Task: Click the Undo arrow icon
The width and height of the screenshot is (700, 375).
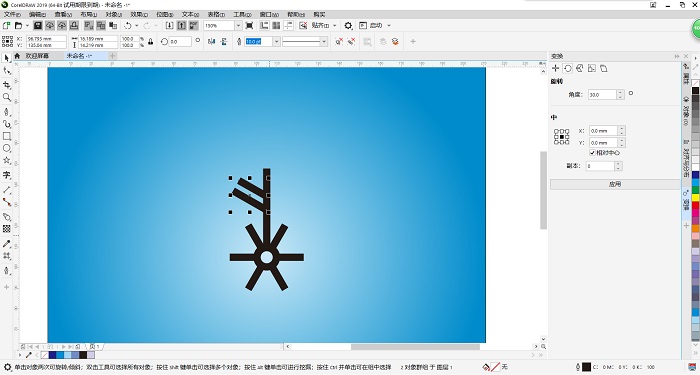Action: [x=128, y=25]
